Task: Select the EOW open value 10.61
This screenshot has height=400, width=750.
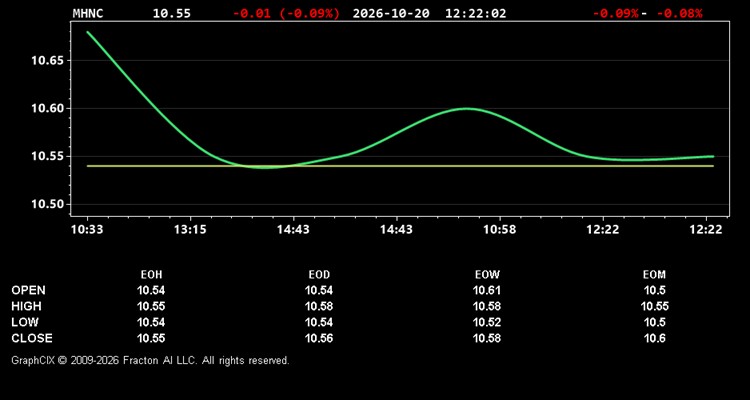Action: click(487, 290)
